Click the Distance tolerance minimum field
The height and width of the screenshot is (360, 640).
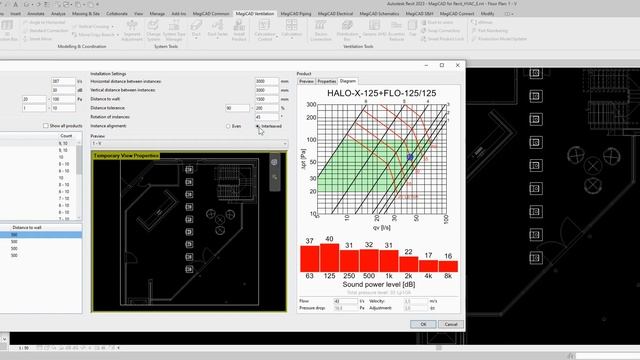tap(237, 108)
